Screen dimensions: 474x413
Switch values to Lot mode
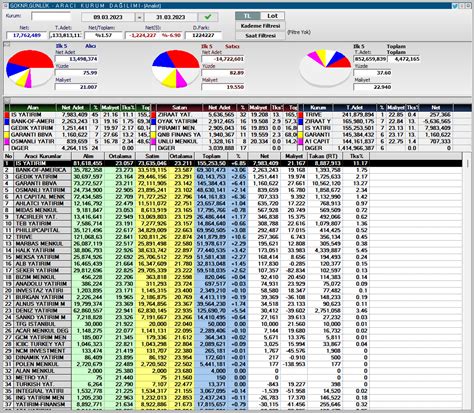(x=272, y=16)
